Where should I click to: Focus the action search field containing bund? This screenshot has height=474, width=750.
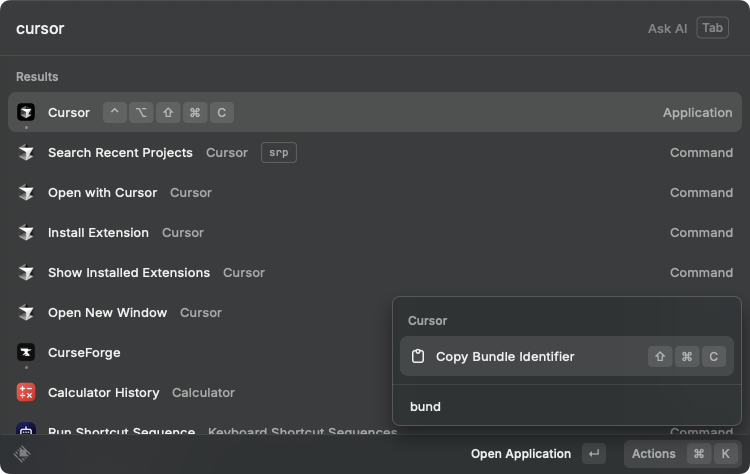(x=567, y=407)
